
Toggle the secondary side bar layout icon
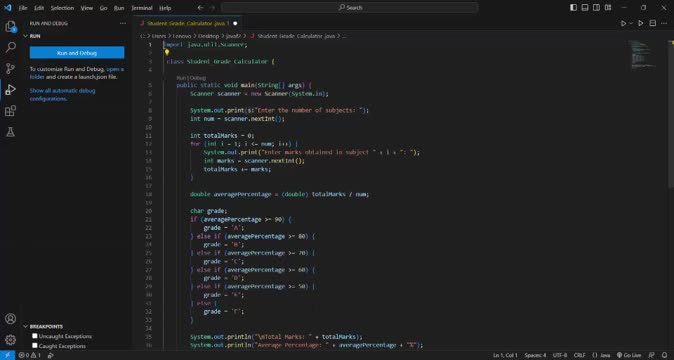pyautogui.click(x=597, y=8)
